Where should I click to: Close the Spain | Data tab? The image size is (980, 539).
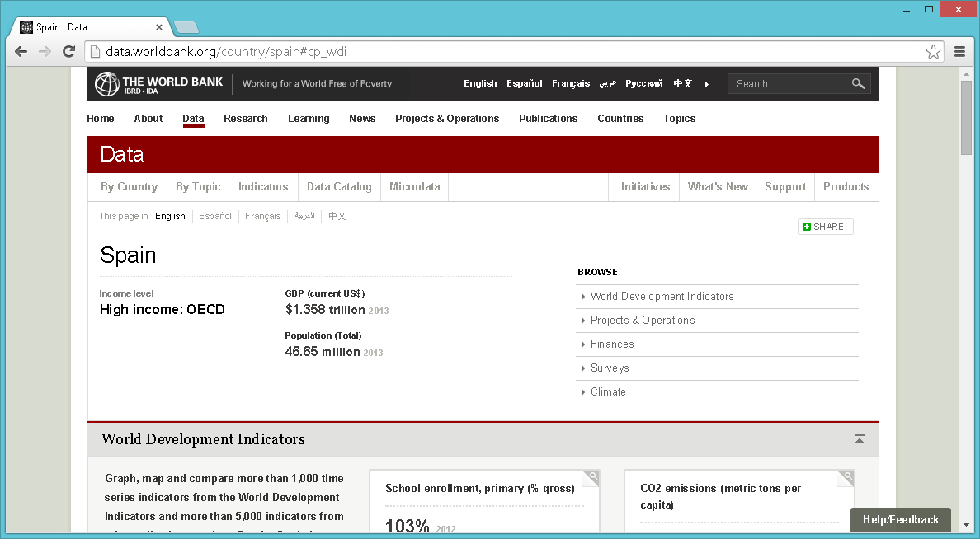coord(158,27)
